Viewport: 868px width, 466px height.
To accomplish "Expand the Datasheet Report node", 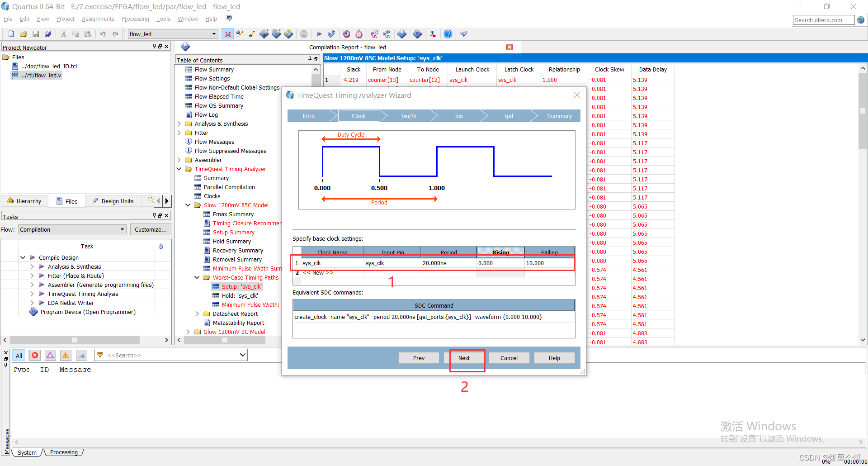I will pos(197,314).
